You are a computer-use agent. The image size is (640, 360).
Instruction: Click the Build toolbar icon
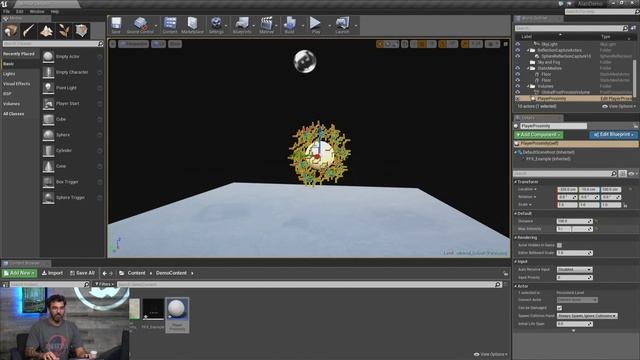290,25
